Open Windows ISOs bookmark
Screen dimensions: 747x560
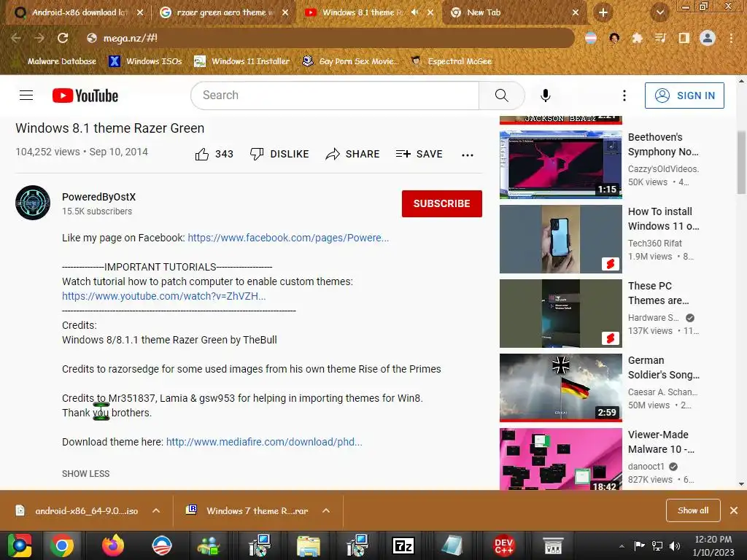coord(145,61)
